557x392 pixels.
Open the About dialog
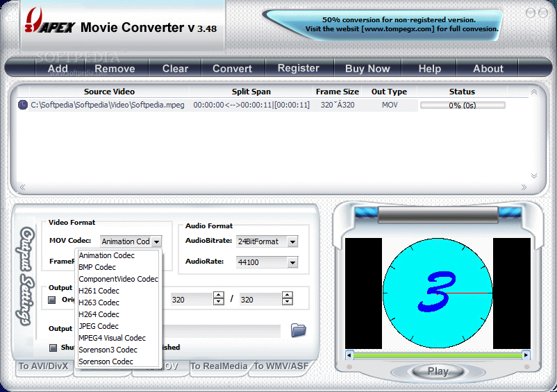tap(488, 69)
